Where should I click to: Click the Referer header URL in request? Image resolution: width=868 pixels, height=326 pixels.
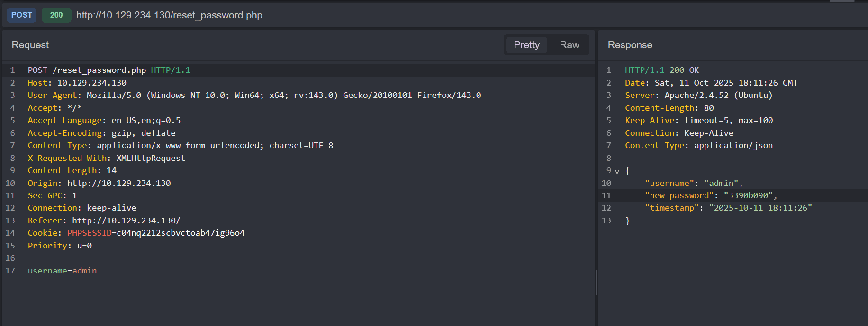point(126,220)
